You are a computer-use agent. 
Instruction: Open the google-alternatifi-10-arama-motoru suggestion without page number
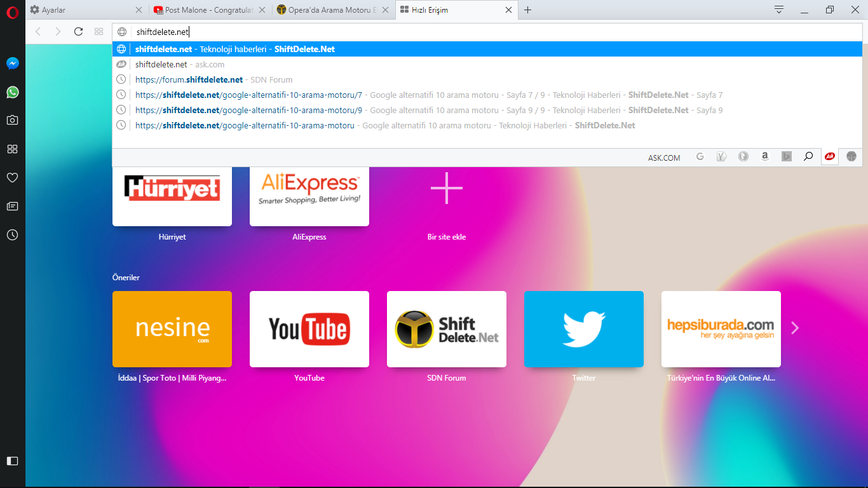[487, 125]
